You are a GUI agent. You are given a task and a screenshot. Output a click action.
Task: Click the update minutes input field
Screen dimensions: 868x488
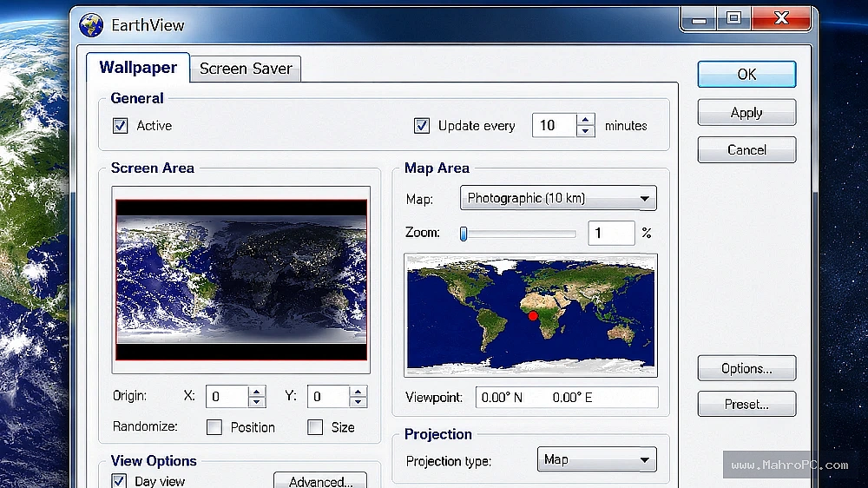554,125
